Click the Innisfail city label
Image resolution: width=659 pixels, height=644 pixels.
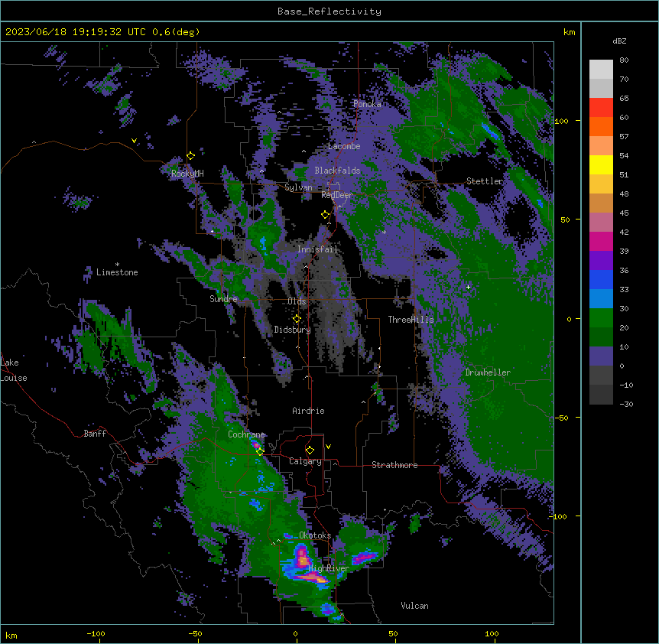tap(317, 249)
